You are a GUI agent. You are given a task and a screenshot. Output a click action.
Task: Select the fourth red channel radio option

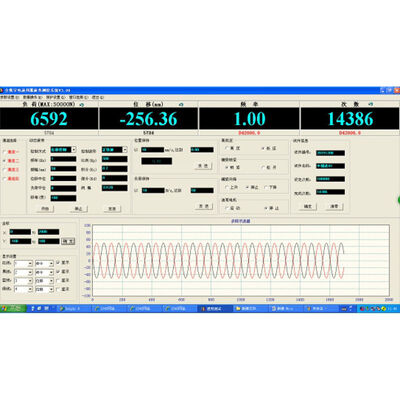[5, 179]
